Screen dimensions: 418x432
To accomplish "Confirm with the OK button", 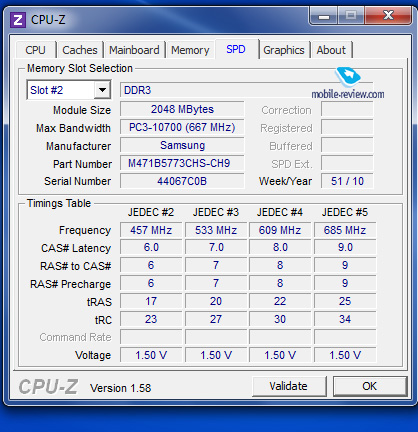I will (370, 386).
